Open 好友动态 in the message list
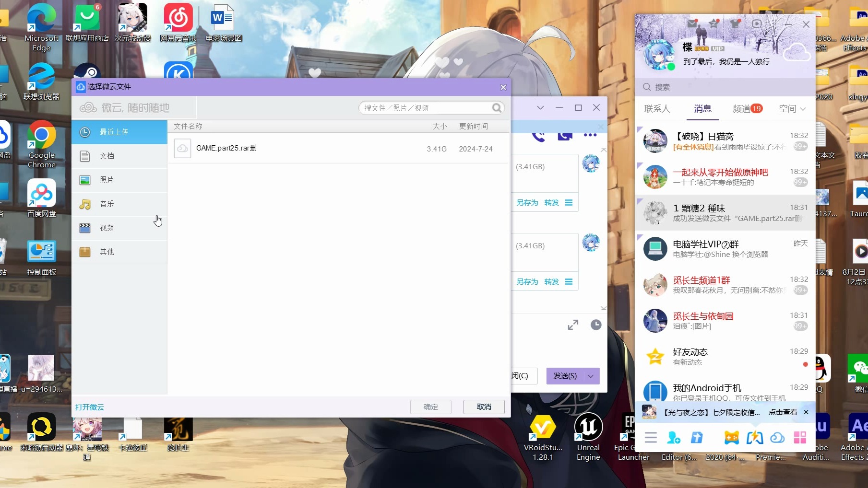The image size is (868, 488). pos(725,357)
